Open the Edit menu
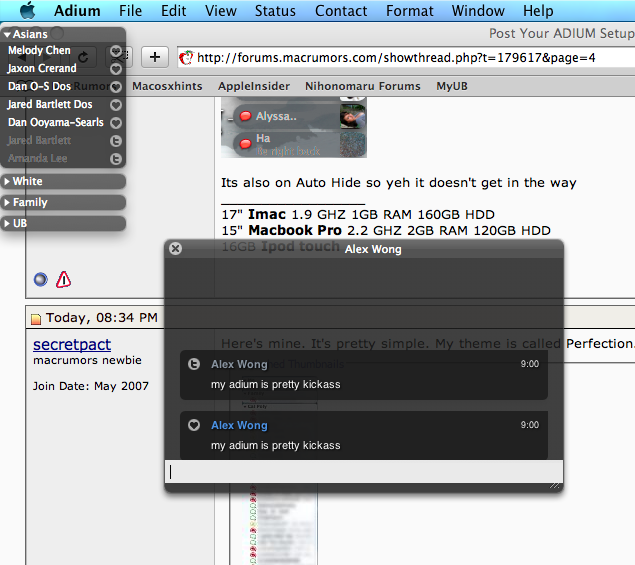Image resolution: width=635 pixels, height=565 pixels. coord(173,11)
